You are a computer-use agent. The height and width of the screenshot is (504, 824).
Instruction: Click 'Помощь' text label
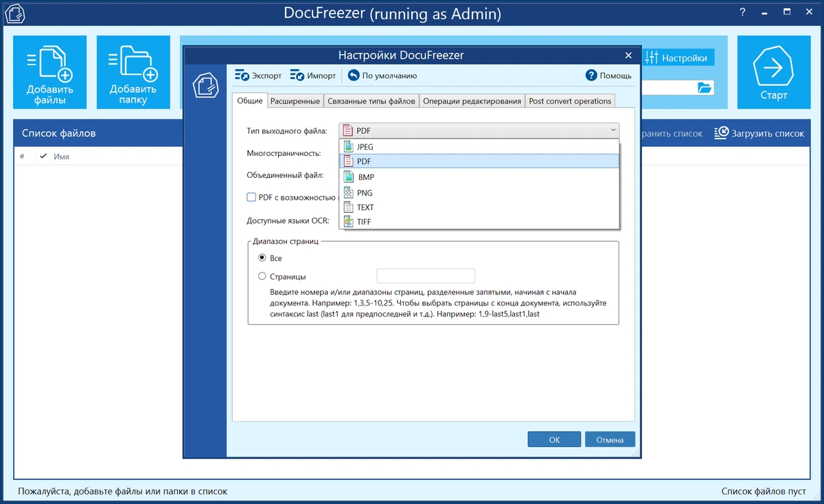[616, 76]
